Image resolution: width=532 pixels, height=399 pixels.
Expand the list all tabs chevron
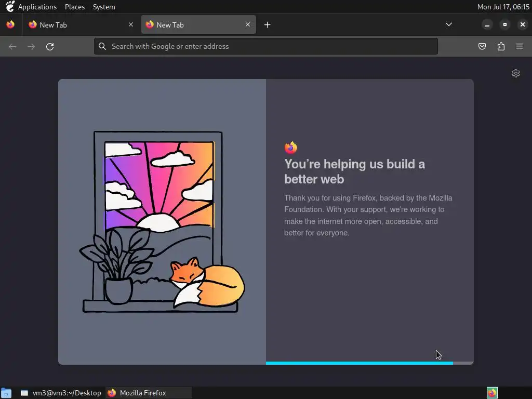click(448, 24)
